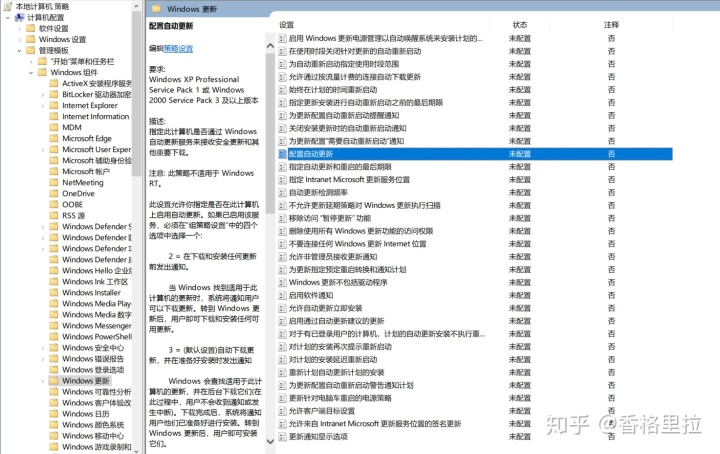Click the policy icon beside 更新通知显示选项
The height and width of the screenshot is (454, 720).
click(283, 437)
